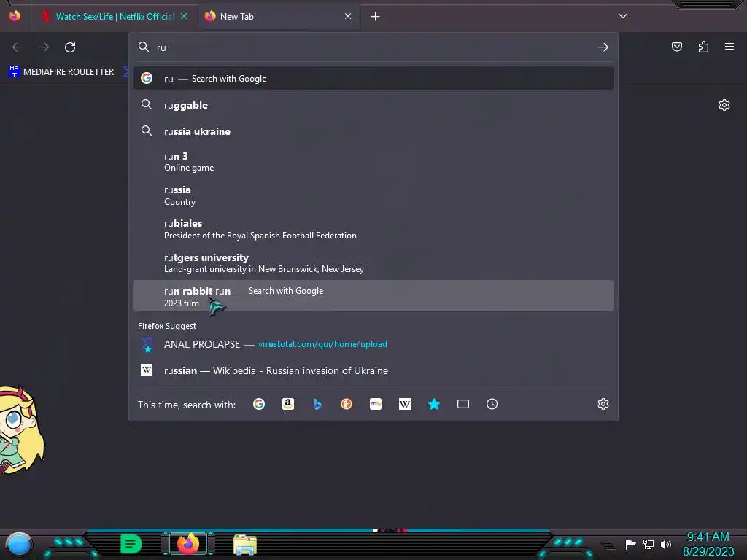Search with Wikipedia one-off icon
The height and width of the screenshot is (560, 747).
click(x=404, y=404)
